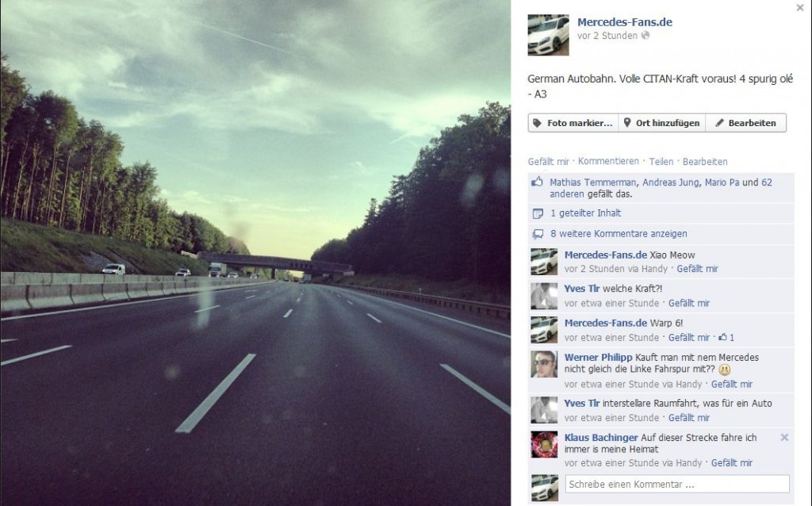Click the Kommentieren link under the post

pyautogui.click(x=608, y=161)
